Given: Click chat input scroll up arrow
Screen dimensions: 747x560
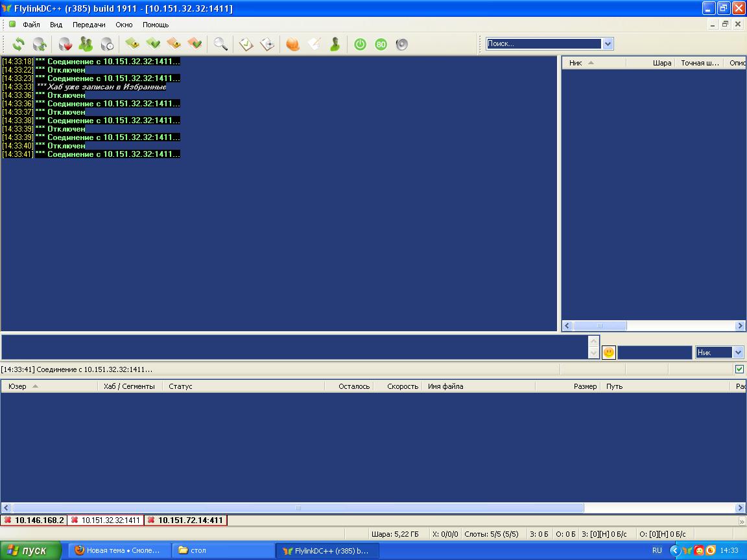Looking at the screenshot, I should coord(593,342).
